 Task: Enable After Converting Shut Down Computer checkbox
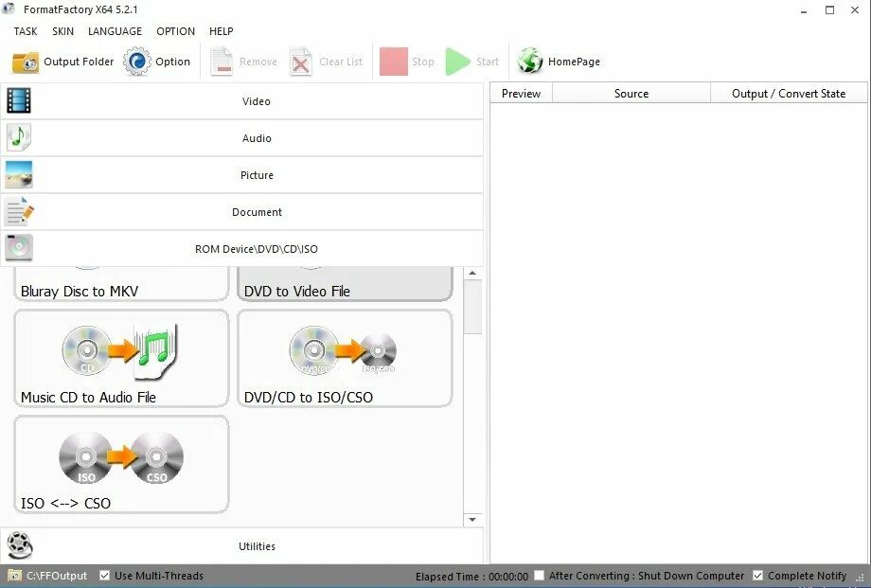click(x=539, y=576)
